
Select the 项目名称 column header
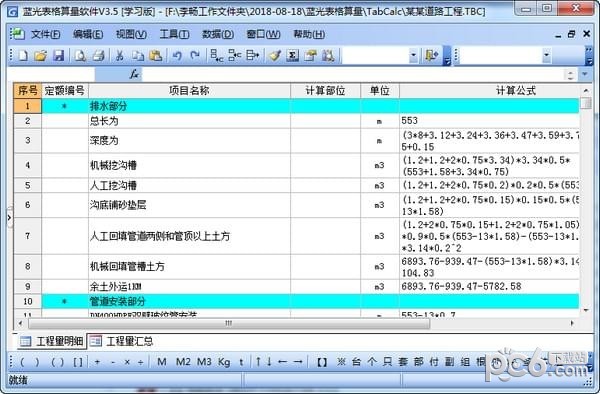pos(189,91)
